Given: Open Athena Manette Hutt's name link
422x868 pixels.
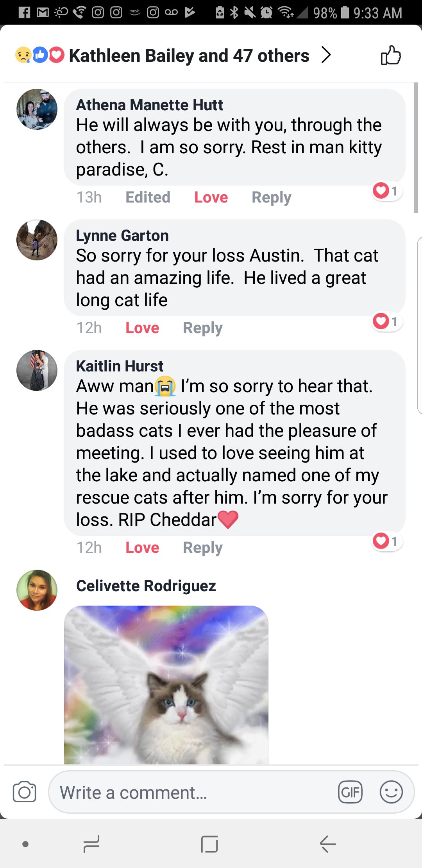Looking at the screenshot, I should [x=149, y=105].
